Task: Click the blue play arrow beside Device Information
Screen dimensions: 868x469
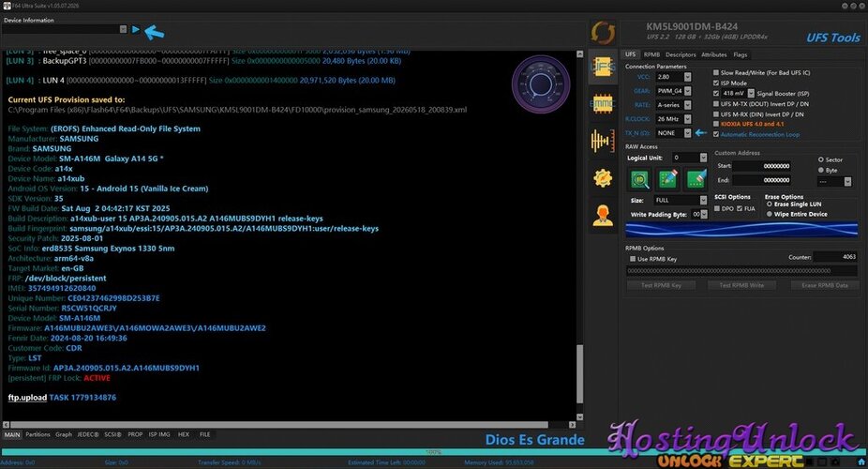Action: (x=136, y=29)
